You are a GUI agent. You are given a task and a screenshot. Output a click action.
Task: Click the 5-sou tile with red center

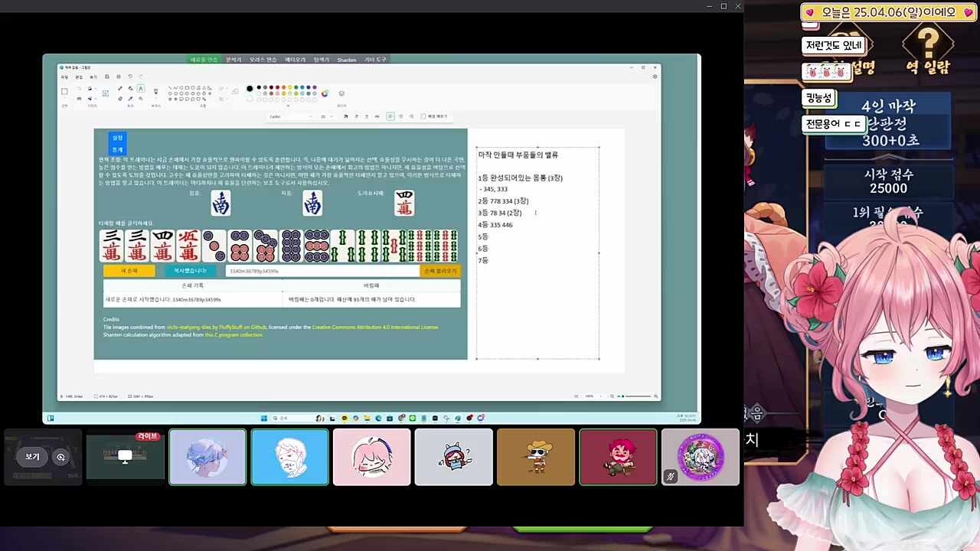394,246
